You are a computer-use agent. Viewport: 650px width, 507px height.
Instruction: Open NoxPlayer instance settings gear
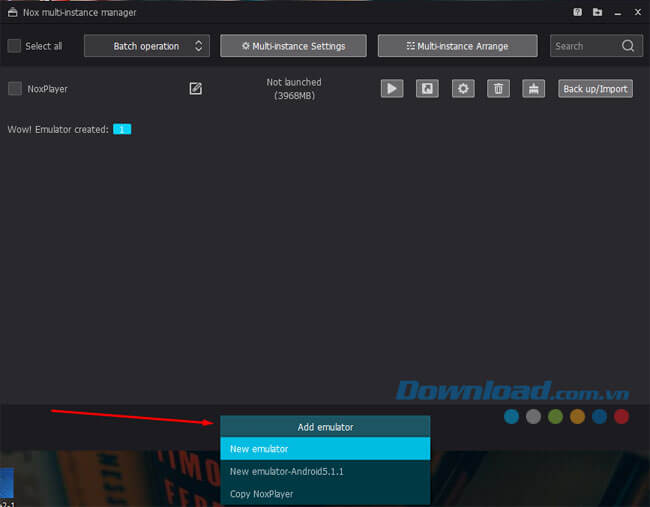click(x=462, y=88)
